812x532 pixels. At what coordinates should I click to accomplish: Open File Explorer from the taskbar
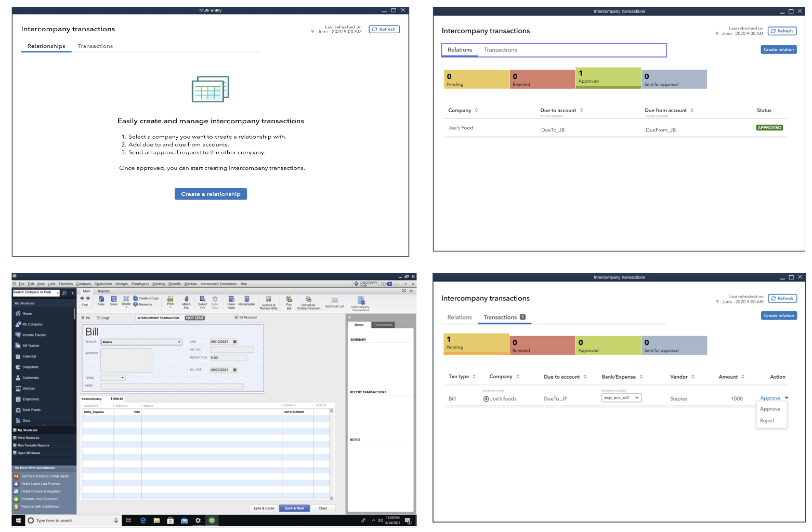[156, 521]
